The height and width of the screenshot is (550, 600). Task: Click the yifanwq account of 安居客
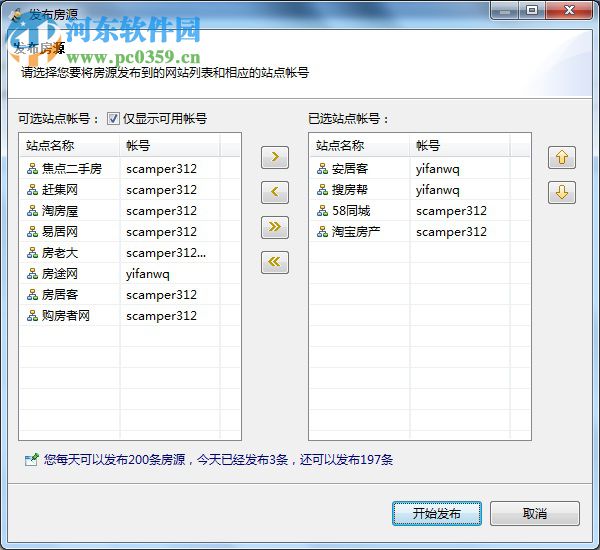(x=438, y=169)
